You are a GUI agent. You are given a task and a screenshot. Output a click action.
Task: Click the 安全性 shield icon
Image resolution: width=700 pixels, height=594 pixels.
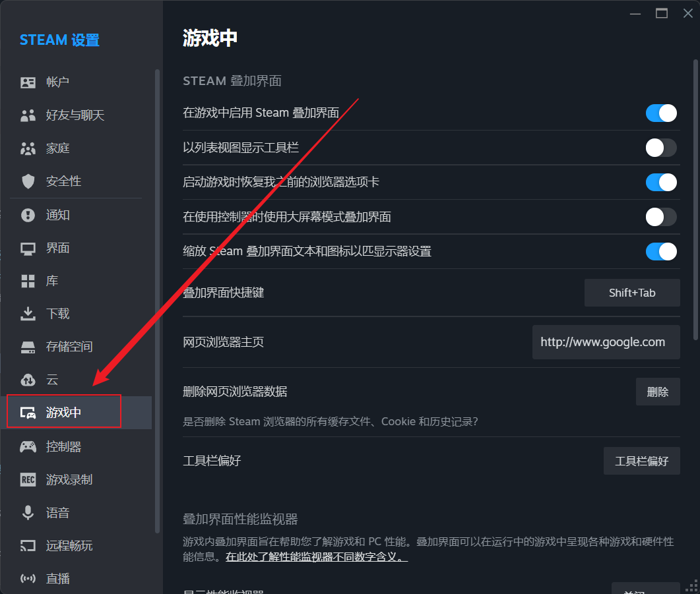28,181
